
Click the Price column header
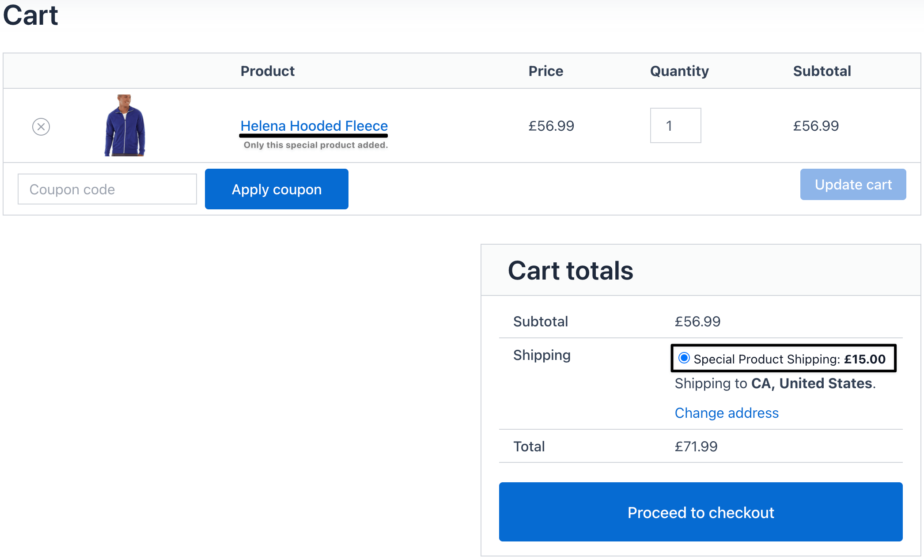point(546,71)
